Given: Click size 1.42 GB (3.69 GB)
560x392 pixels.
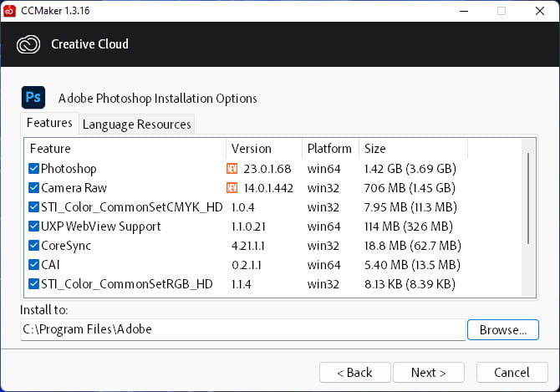Looking at the screenshot, I should tap(410, 169).
